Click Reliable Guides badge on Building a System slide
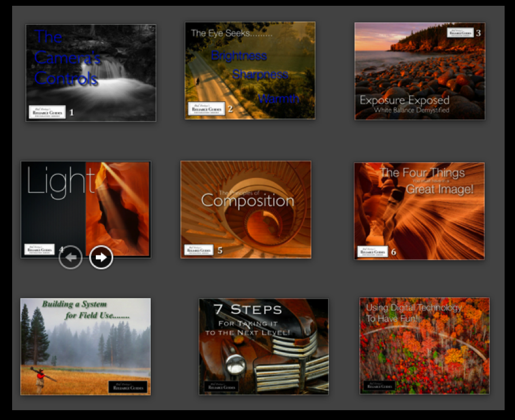 127,387
